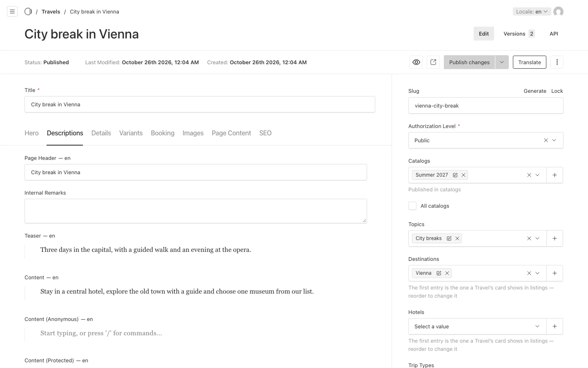Remove the Summer 2027 catalog tag
The image size is (588, 368).
pos(463,175)
